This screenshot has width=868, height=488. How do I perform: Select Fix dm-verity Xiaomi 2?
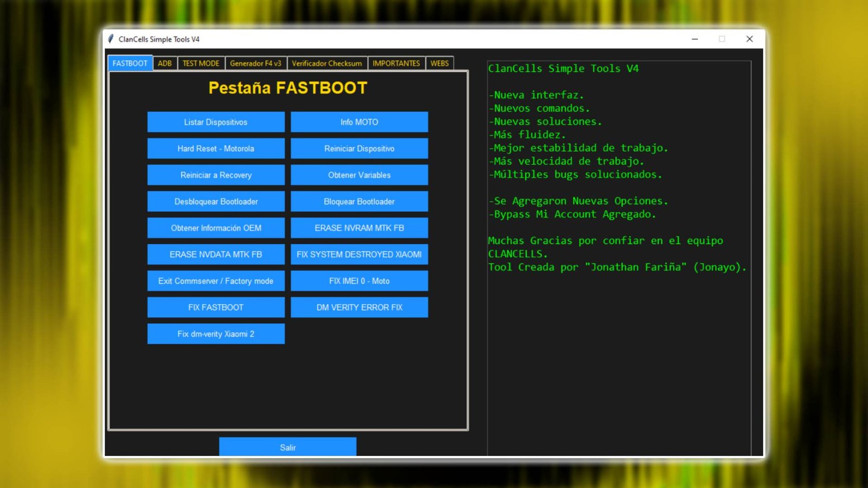(x=215, y=333)
